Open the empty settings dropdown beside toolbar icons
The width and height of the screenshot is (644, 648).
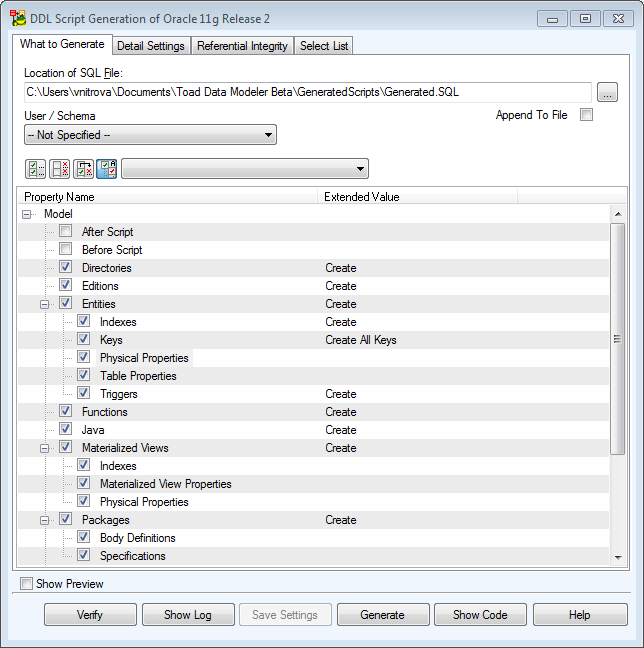coord(245,169)
